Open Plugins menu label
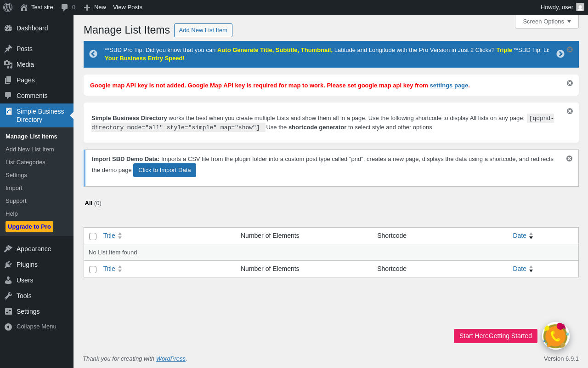The image size is (588, 368). [x=27, y=264]
